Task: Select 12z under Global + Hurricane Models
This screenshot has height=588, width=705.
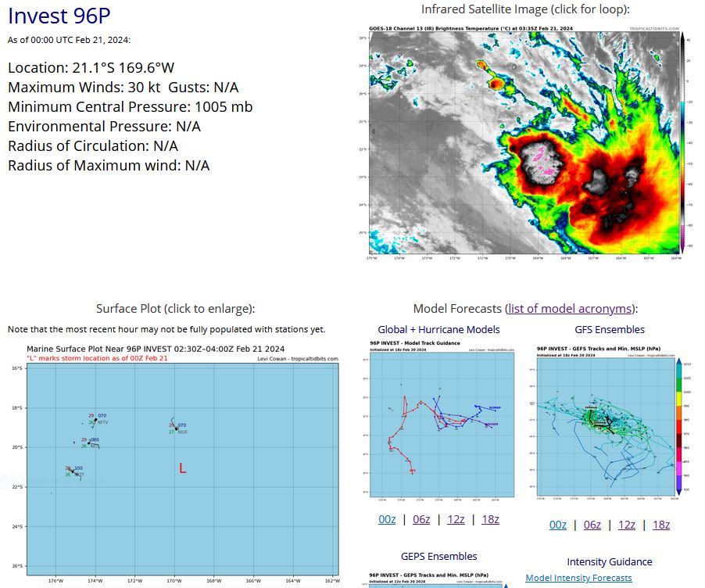Action: 456,519
